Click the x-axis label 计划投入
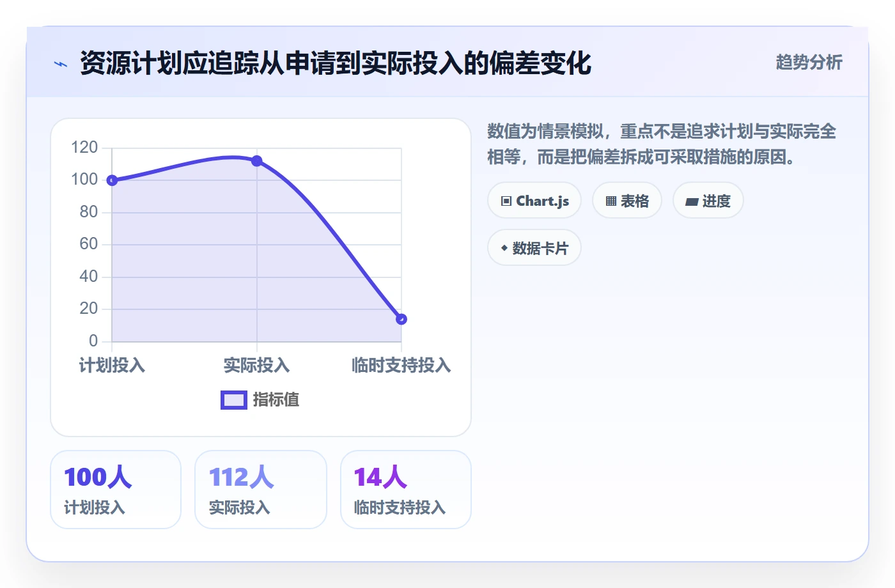Image resolution: width=895 pixels, height=588 pixels. click(112, 366)
